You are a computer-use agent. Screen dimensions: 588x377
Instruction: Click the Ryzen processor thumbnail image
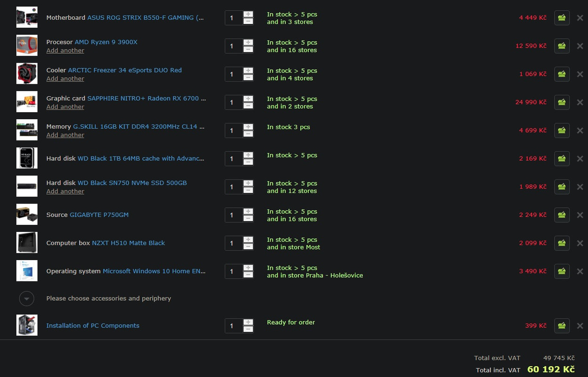[27, 46]
